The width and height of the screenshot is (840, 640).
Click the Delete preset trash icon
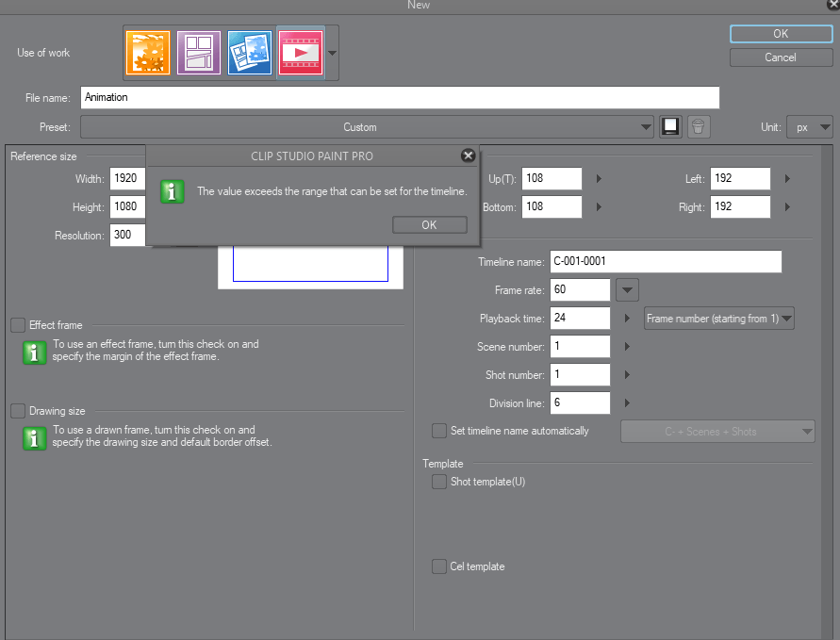tap(698, 126)
